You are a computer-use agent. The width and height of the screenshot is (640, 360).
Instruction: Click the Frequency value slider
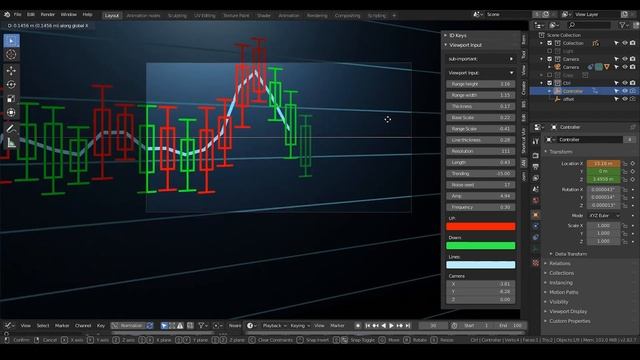click(480, 207)
